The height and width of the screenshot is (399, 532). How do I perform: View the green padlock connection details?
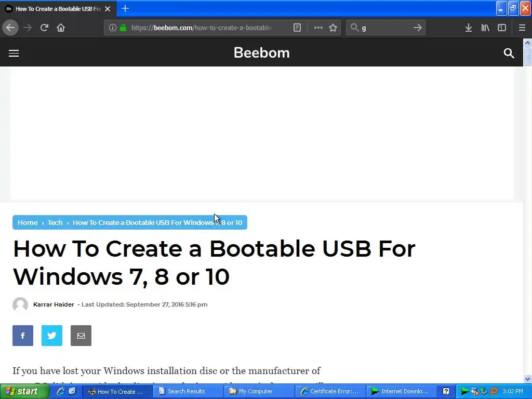[x=123, y=28]
